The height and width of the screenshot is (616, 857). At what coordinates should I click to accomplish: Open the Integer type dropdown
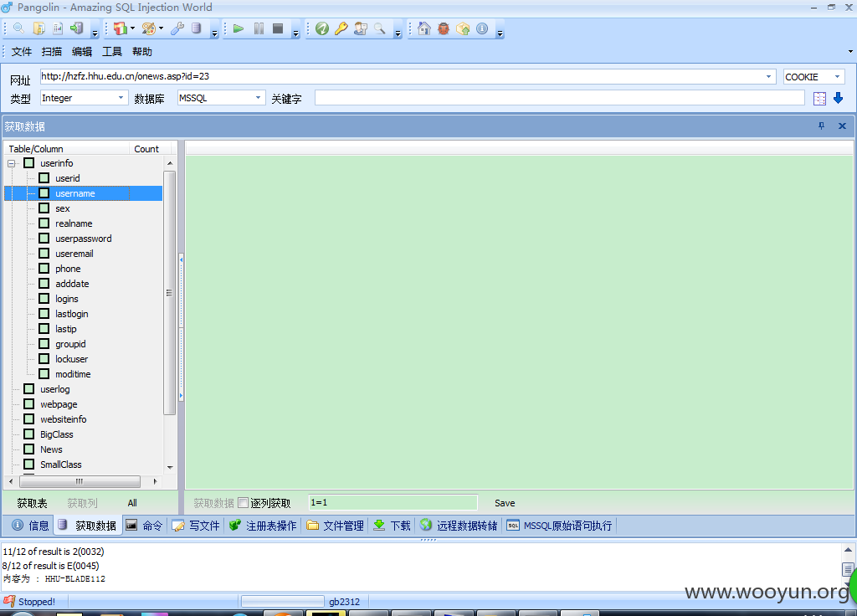(x=121, y=98)
